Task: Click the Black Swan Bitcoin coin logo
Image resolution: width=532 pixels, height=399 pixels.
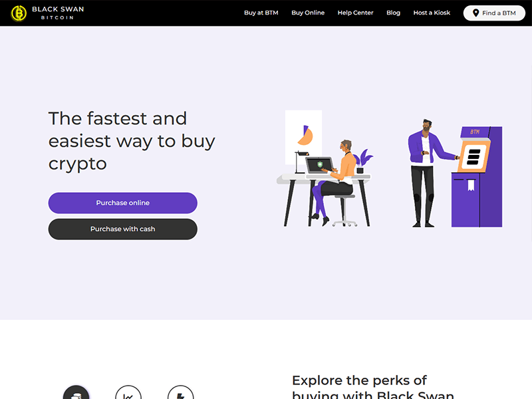Action: (x=19, y=13)
